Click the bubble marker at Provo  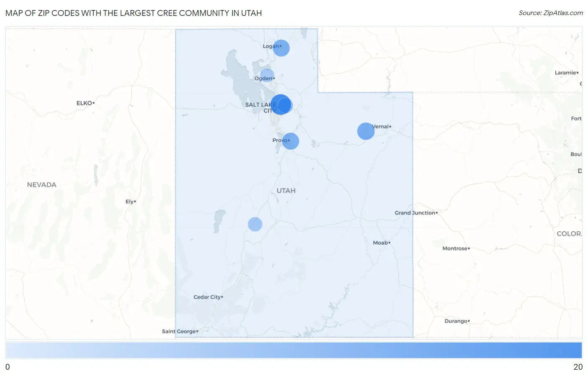tap(290, 141)
